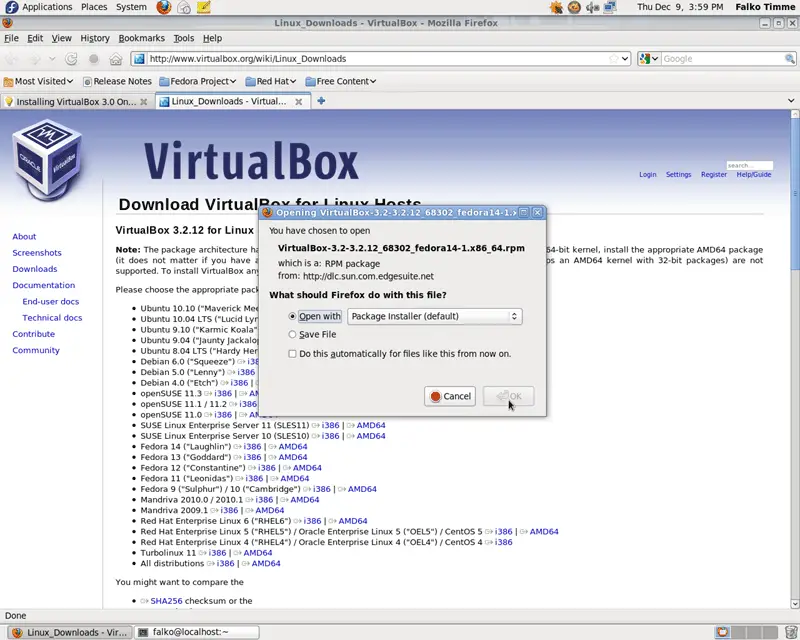The height and width of the screenshot is (640, 800).
Task: Select the Open with radio button
Action: pyautogui.click(x=292, y=316)
